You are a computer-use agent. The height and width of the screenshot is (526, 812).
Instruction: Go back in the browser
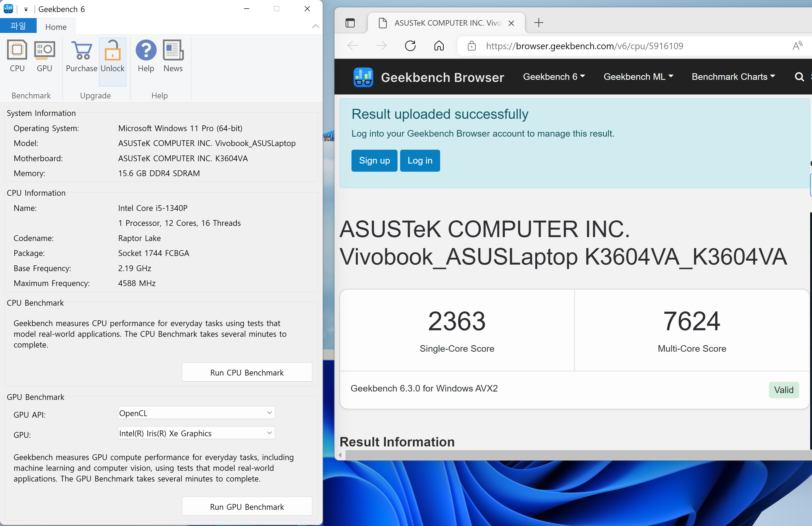pos(353,46)
